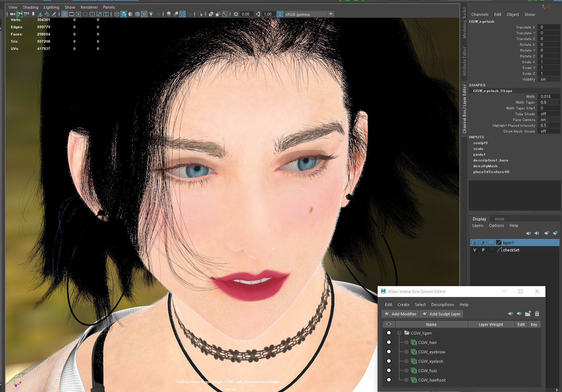Toggle use all lights bulb icon
This screenshot has height=392, width=562.
coord(151,14)
